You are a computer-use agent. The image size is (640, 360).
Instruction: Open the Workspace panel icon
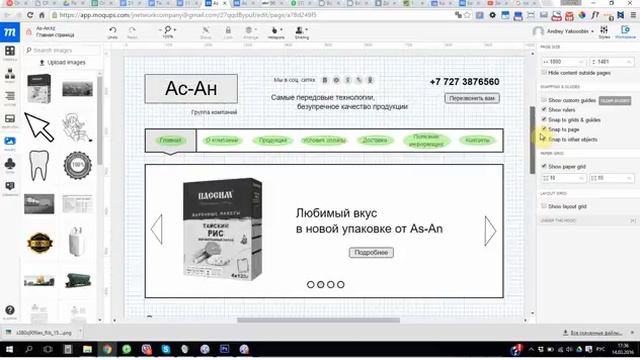[625, 32]
